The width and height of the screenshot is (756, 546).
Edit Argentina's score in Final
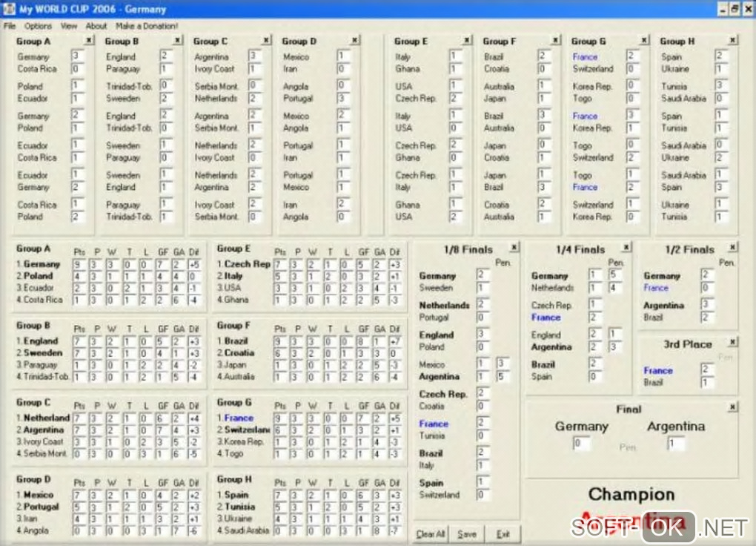675,443
